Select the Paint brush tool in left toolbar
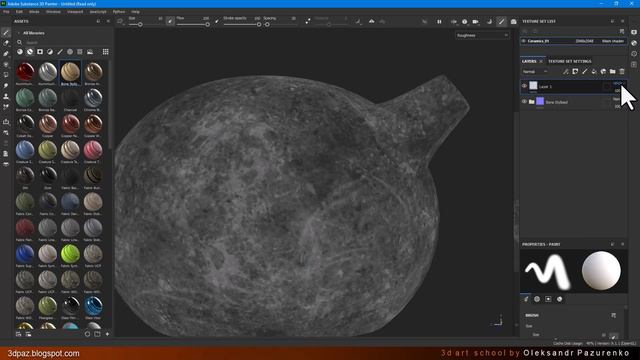The image size is (640, 360). point(6,32)
